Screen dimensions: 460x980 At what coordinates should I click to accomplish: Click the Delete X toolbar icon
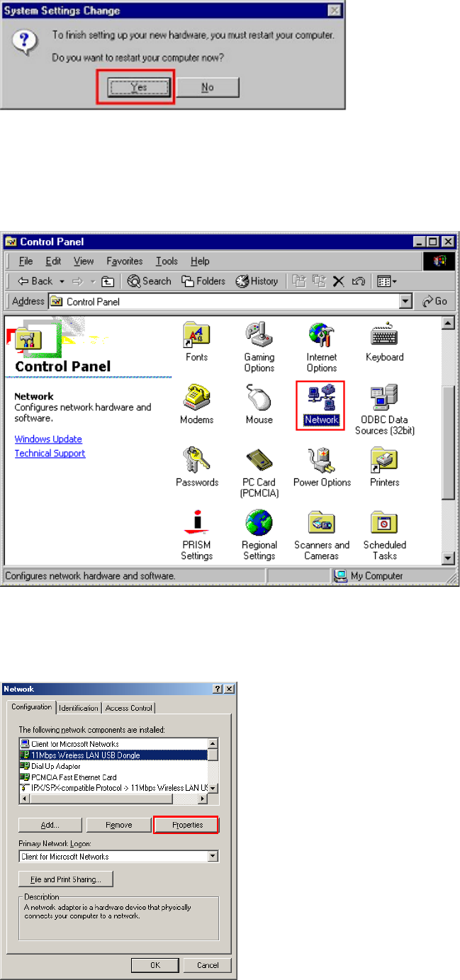339,281
